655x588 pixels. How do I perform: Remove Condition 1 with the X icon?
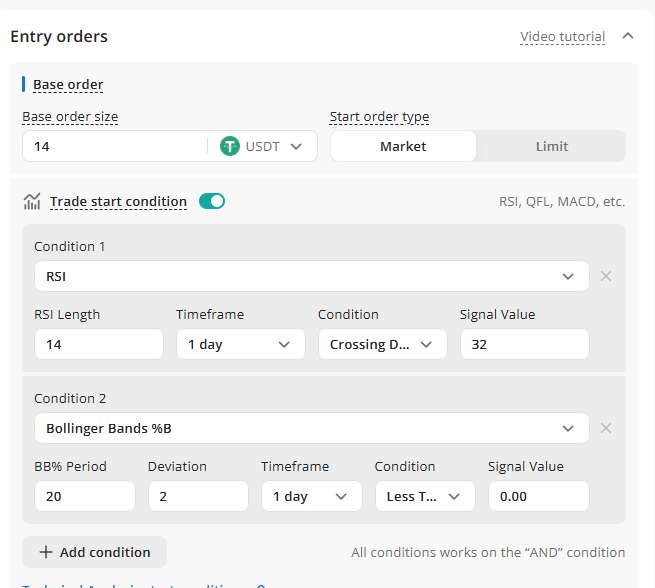pos(606,276)
